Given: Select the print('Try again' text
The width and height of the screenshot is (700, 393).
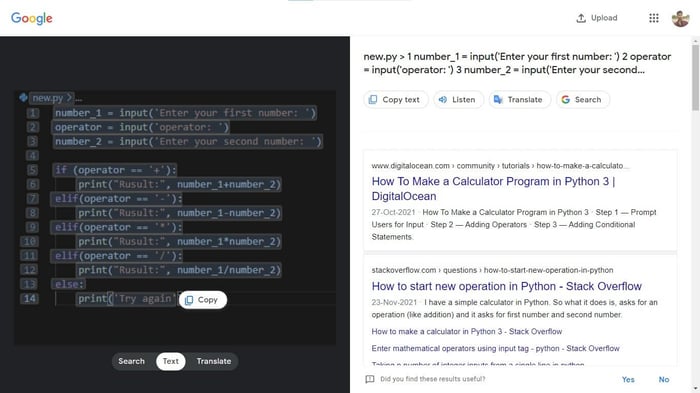Looking at the screenshot, I should (126, 298).
